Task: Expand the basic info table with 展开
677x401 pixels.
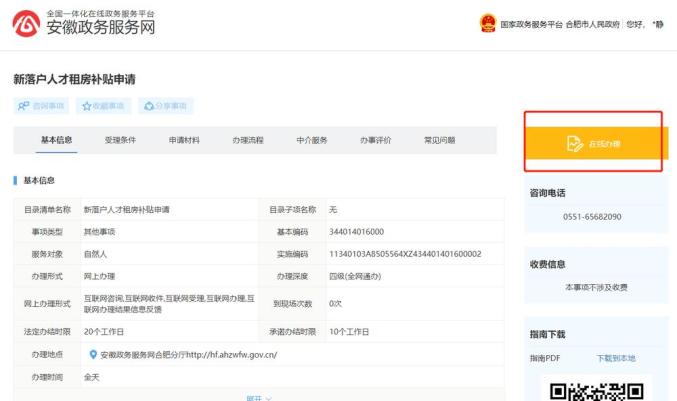Action: pyautogui.click(x=258, y=397)
